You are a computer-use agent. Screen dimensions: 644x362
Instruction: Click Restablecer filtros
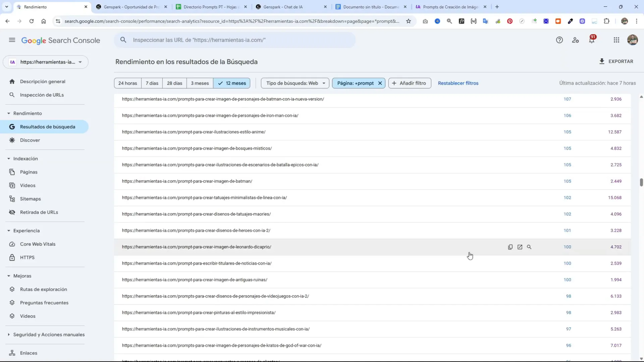click(458, 83)
